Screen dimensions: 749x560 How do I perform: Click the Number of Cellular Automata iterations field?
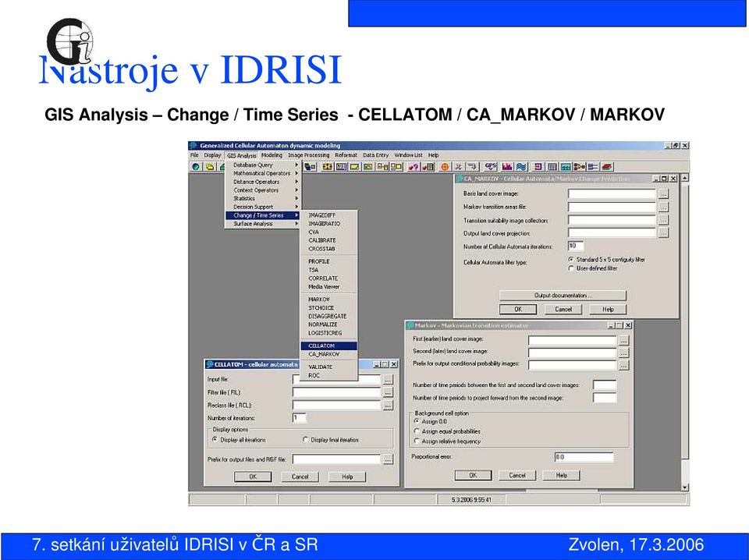pos(576,246)
